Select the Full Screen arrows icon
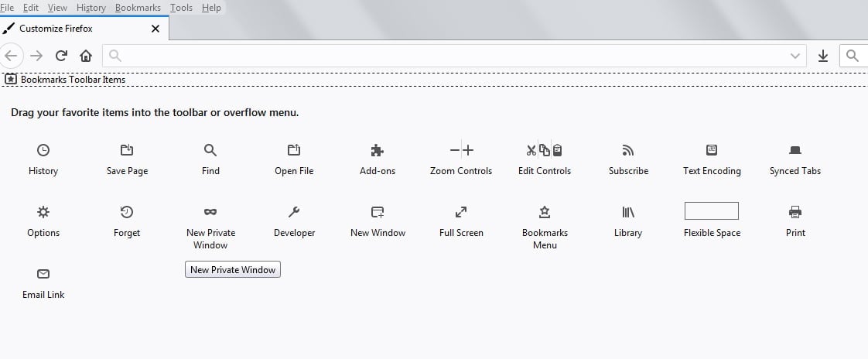Viewport: 868px width, 359px height. [x=461, y=212]
